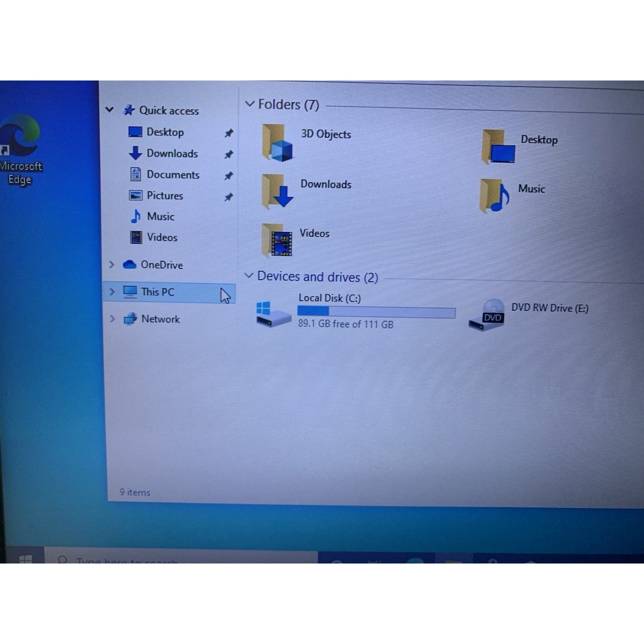Collapse the Quick access tree node

pos(109,109)
